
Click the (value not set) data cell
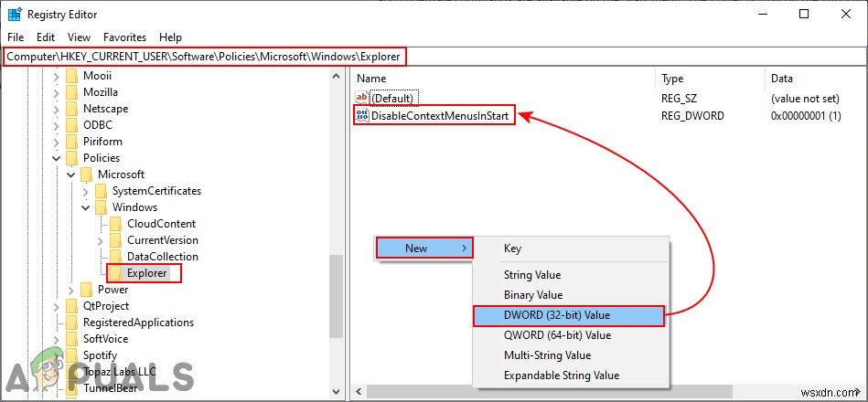(806, 99)
